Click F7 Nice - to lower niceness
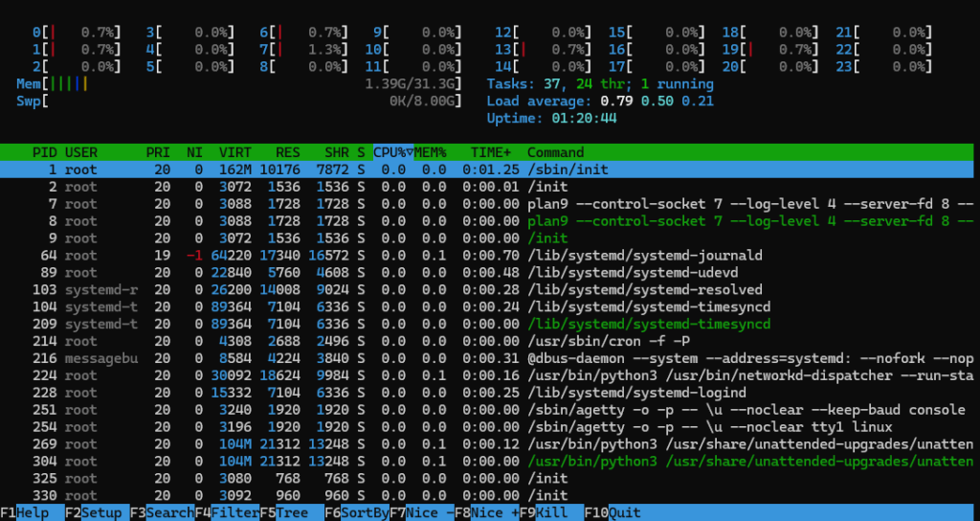Viewport: 980px width, 521px height. point(422,513)
